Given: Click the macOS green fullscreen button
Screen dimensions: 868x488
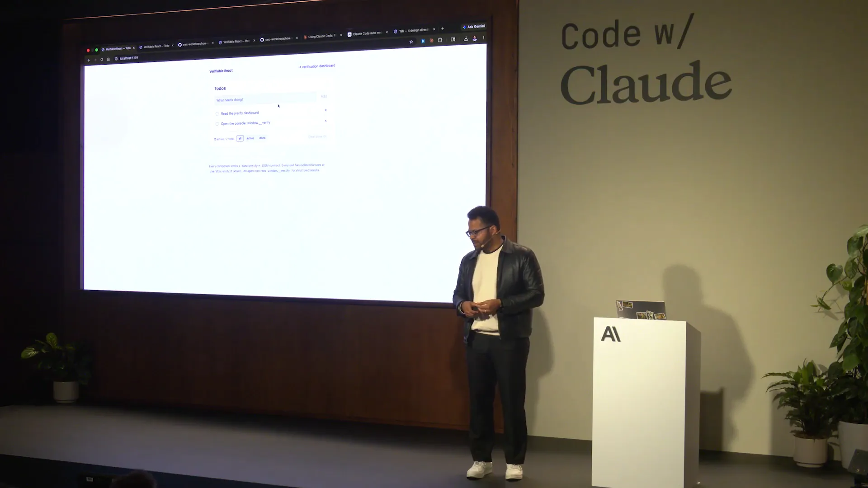Looking at the screenshot, I should point(96,50).
